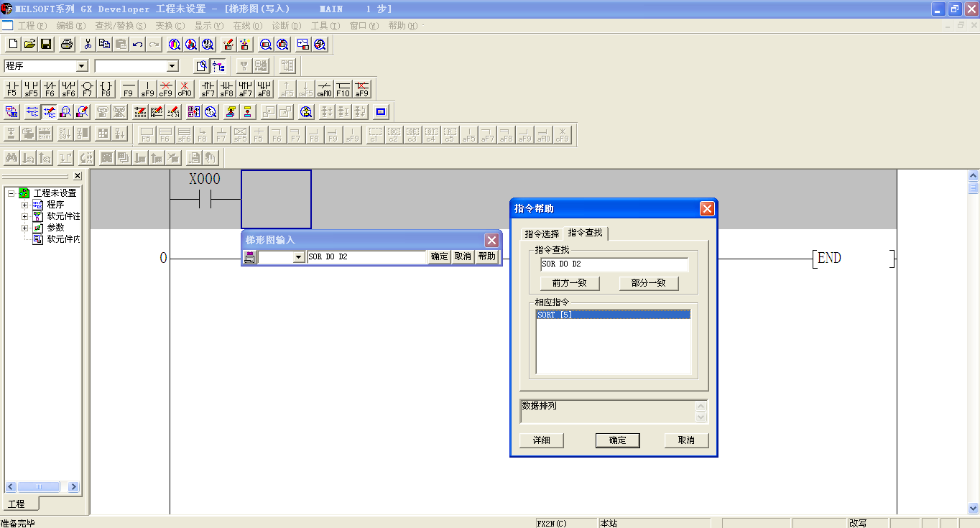Expand the 程序 tree node
This screenshot has width=980, height=528.
[25, 205]
